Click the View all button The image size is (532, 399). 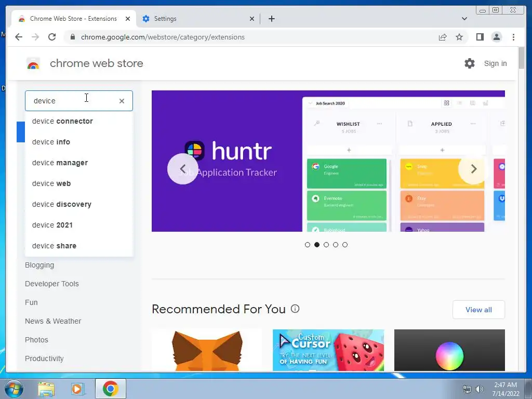pyautogui.click(x=478, y=310)
